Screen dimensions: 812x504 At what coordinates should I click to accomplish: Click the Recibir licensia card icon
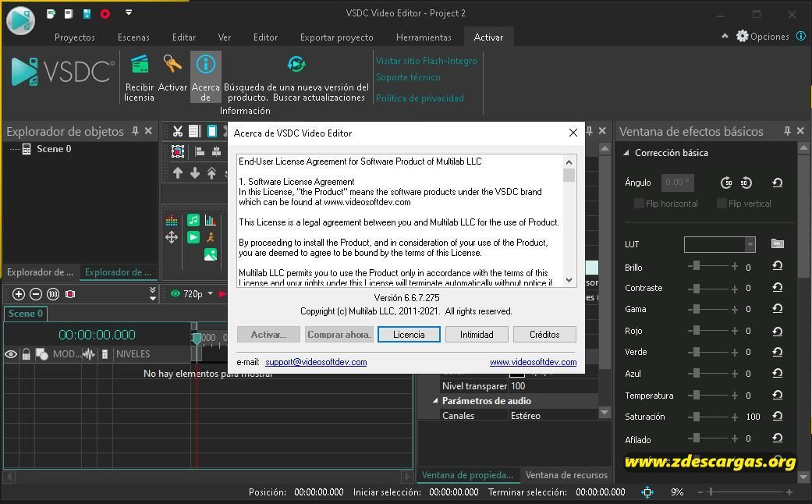coord(140,66)
